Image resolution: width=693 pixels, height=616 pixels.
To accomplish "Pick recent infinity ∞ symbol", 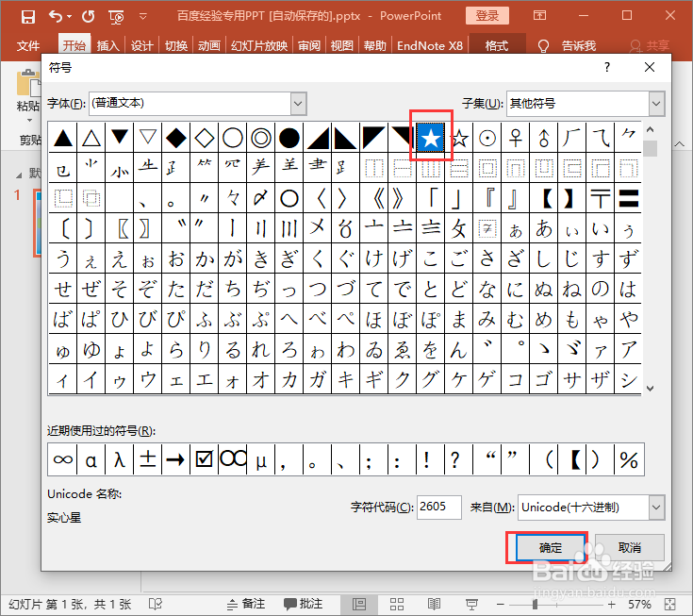I will pos(62,459).
